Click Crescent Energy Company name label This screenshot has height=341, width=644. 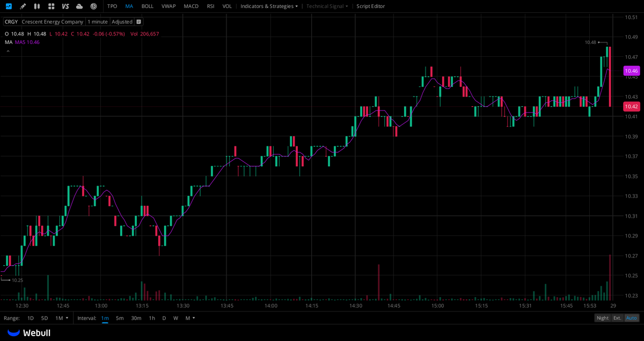pyautogui.click(x=53, y=22)
